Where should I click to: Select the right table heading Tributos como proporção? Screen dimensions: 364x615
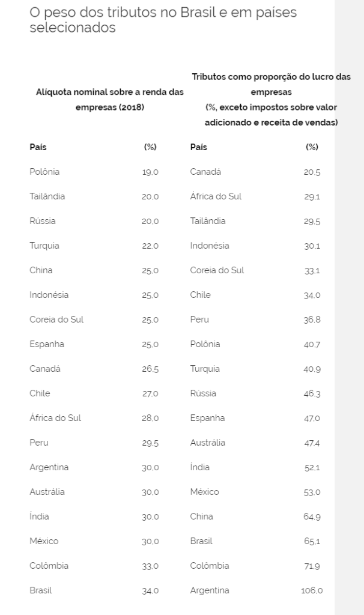point(271,100)
